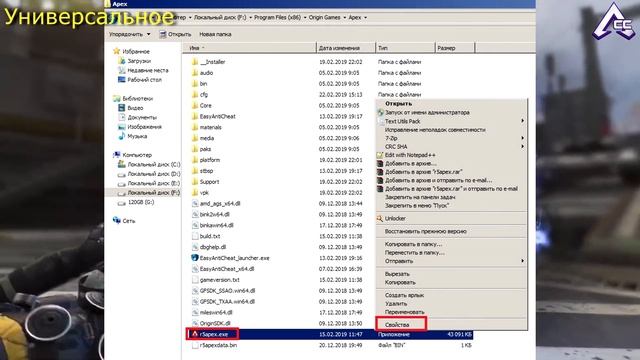Select the audio folder icon
The image size is (640, 360).
point(195,73)
